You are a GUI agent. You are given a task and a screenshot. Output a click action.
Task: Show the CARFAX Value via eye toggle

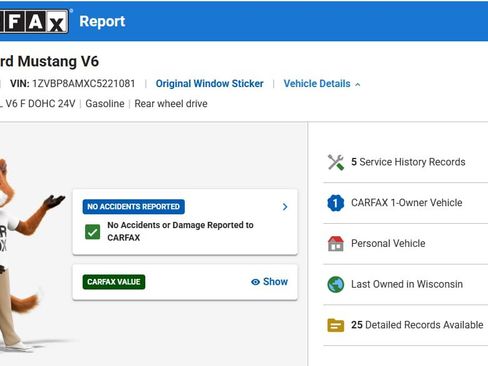269,282
